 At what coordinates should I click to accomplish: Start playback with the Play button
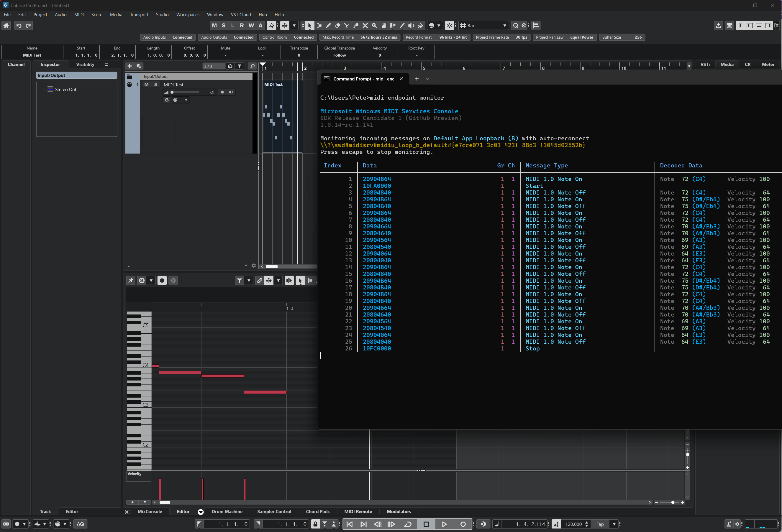point(444,524)
